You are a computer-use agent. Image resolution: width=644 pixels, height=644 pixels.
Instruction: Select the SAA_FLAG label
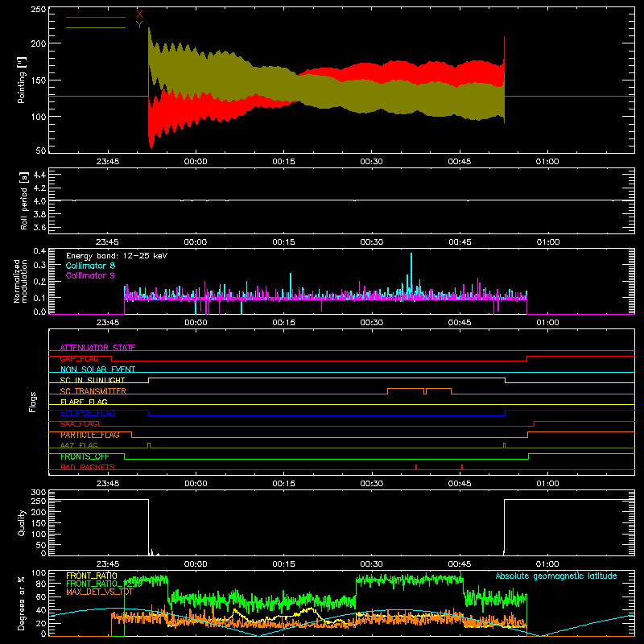[79, 424]
